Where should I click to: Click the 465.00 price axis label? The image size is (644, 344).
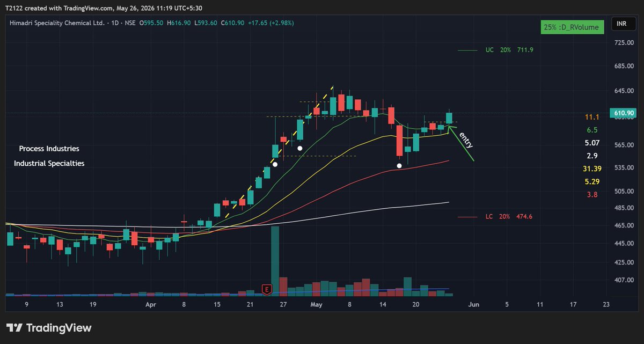[x=624, y=225]
